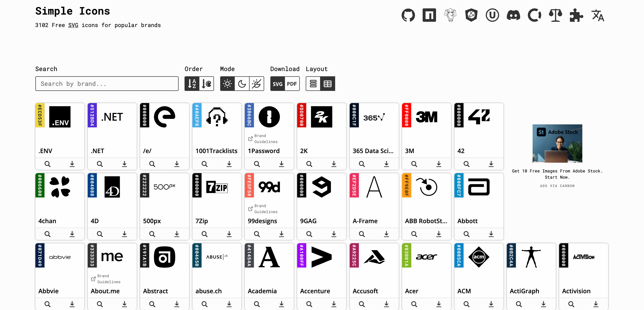Open the GitHub repository icon
644x310 pixels.
tap(408, 15)
